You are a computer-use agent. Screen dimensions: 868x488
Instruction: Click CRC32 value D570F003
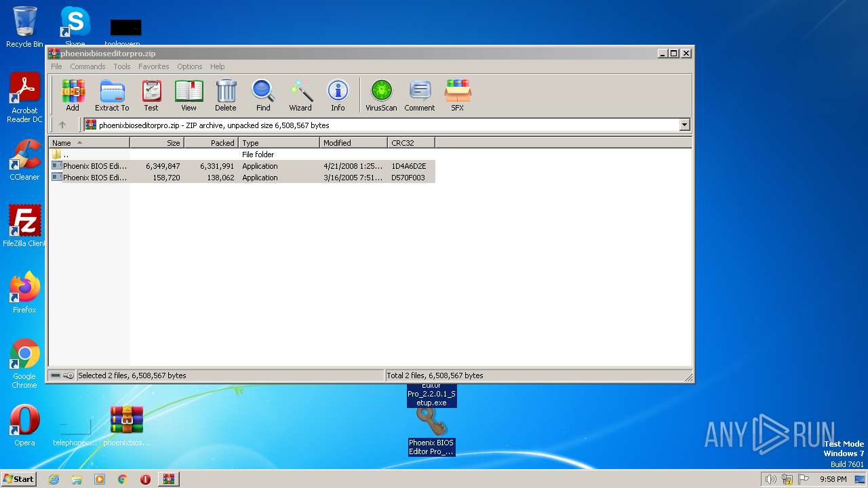pyautogui.click(x=408, y=178)
